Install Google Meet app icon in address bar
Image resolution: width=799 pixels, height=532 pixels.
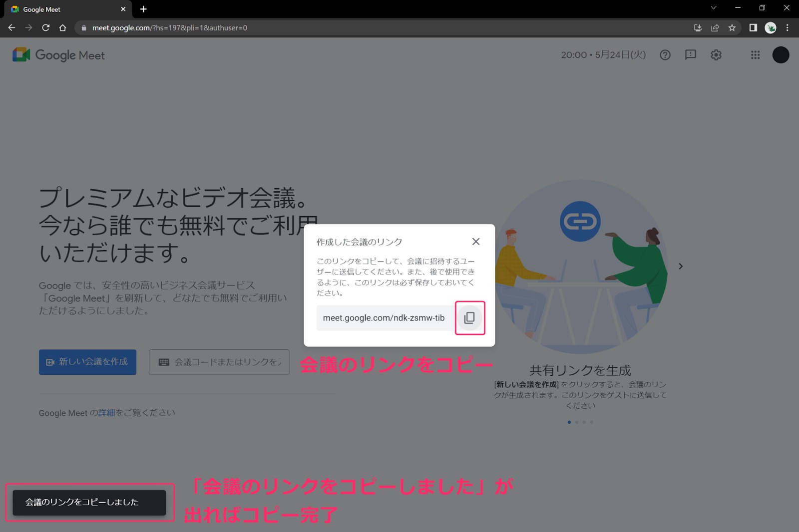point(698,28)
